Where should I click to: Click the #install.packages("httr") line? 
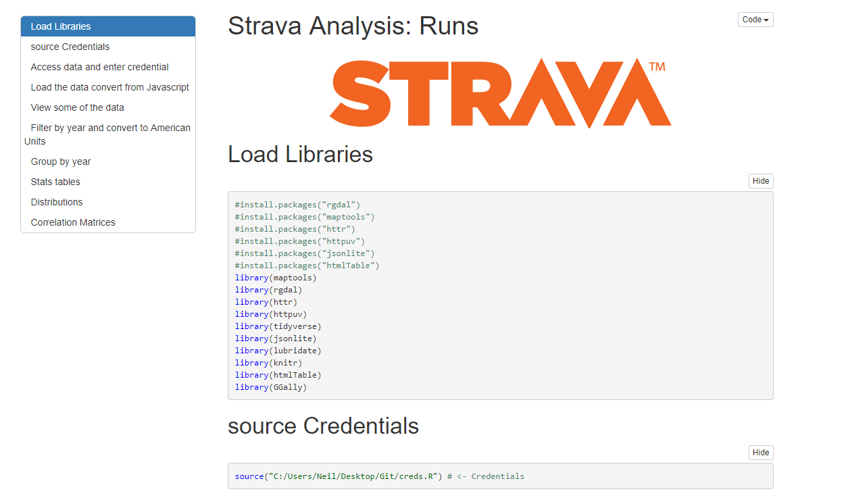(295, 229)
